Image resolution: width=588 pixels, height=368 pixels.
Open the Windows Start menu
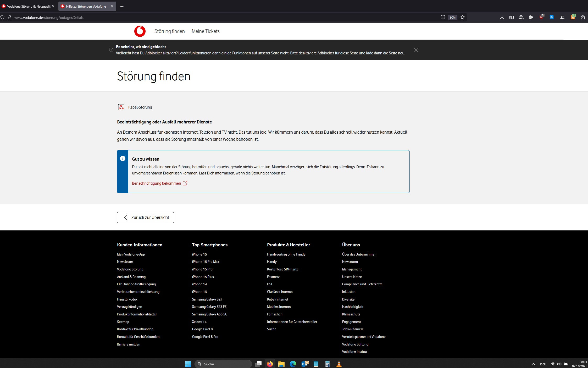click(188, 364)
